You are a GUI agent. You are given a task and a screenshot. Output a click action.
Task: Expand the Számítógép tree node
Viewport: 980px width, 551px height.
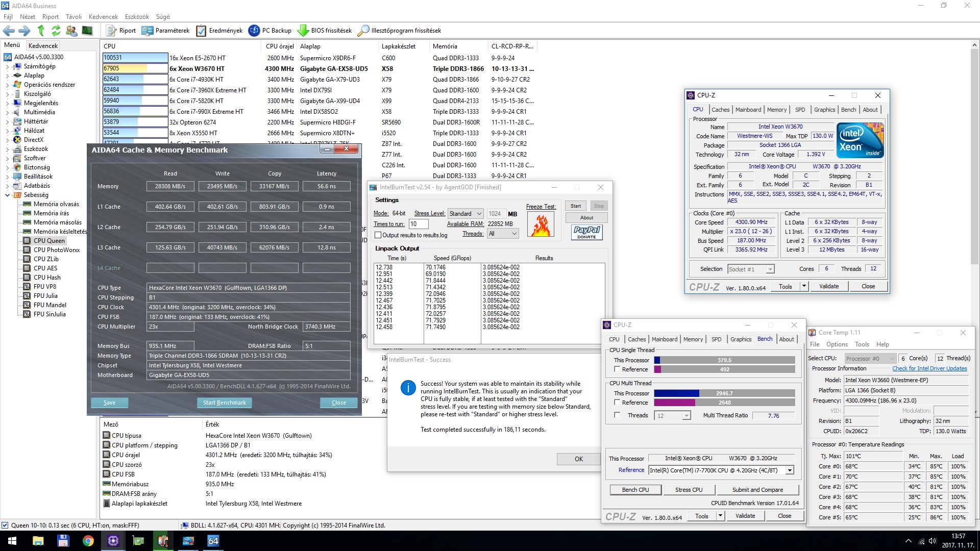coord(7,66)
